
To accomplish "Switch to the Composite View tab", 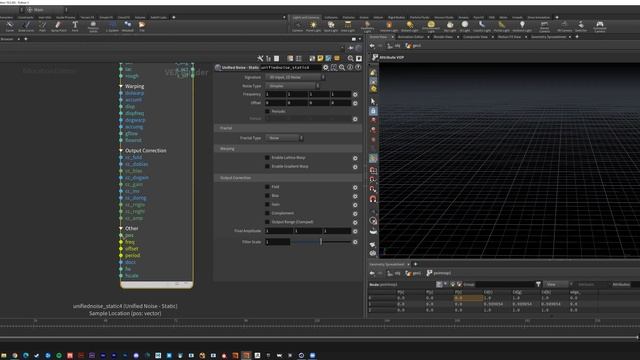I will tap(475, 37).
